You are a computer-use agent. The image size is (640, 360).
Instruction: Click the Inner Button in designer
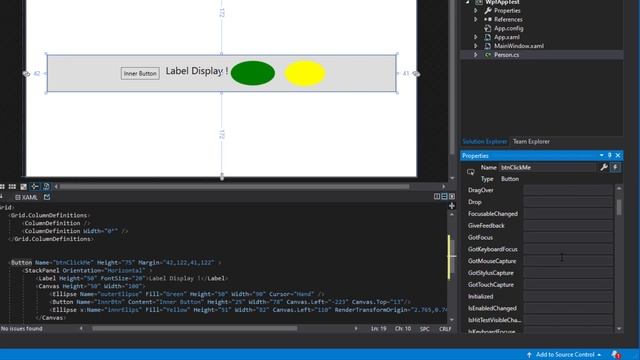[x=140, y=73]
